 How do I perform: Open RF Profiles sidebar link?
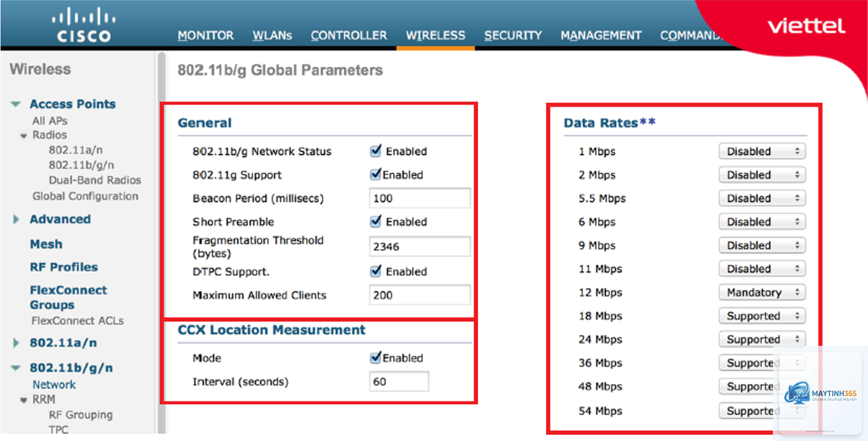coord(64,267)
